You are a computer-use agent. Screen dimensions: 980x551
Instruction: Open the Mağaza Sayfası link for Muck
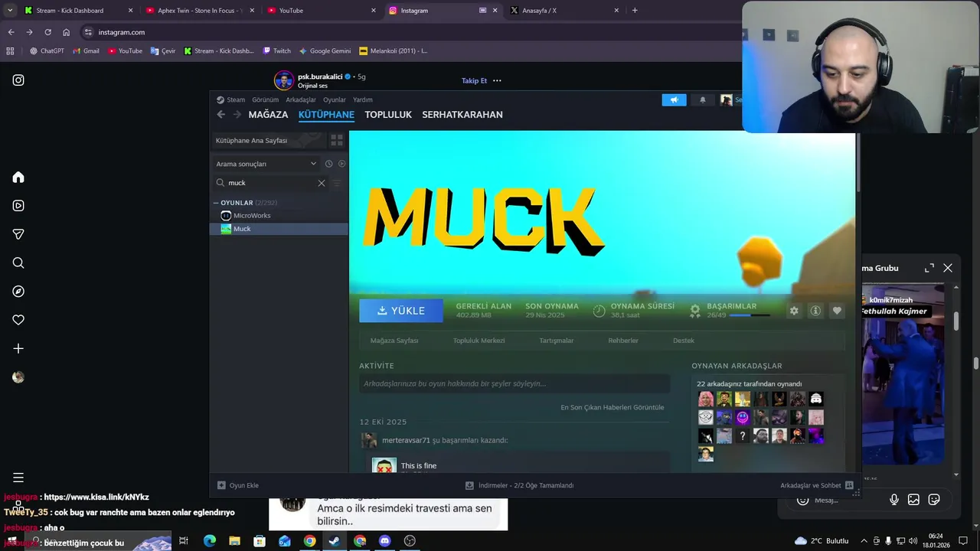tap(394, 341)
